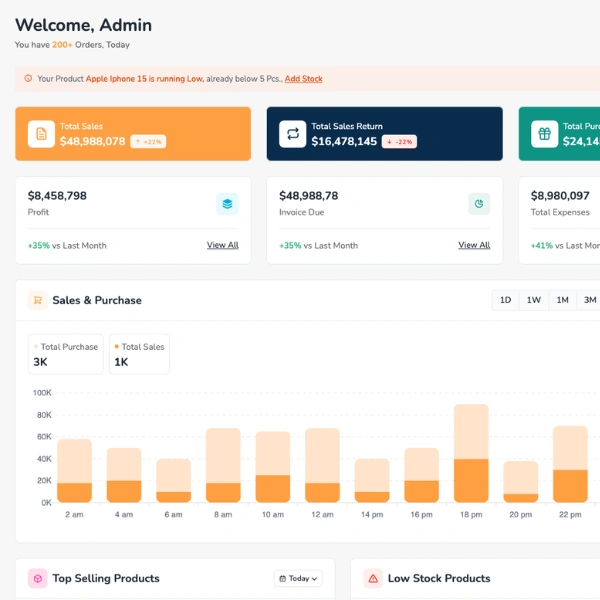Open View All for Profit
Viewport: 600px width, 600px height.
click(x=223, y=245)
